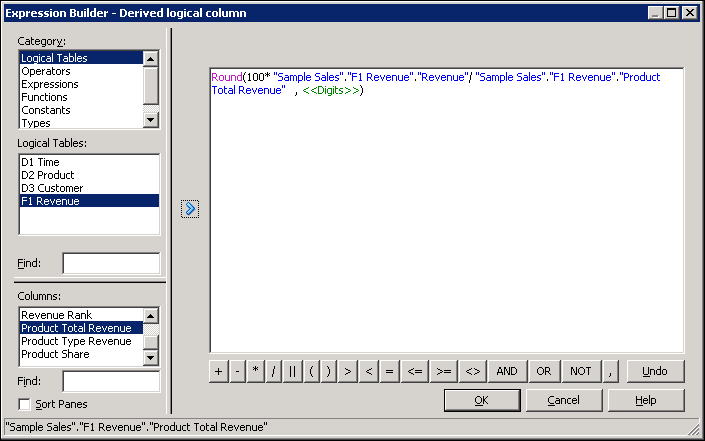Open Help for Expression Builder
Viewport: 705px width, 441px height.
(646, 400)
